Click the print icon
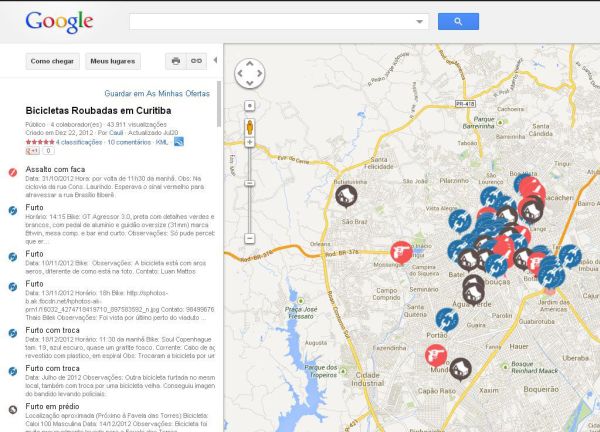This screenshot has height=432, width=600. [x=176, y=61]
